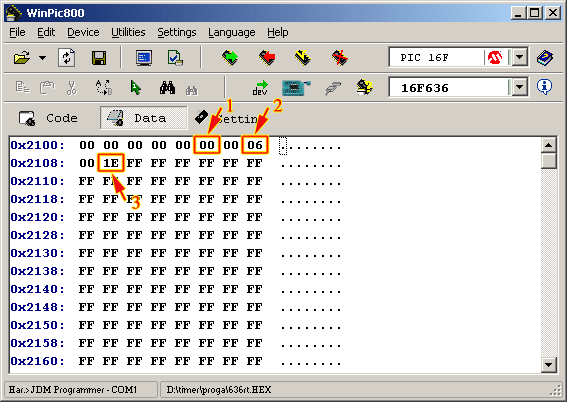The height and width of the screenshot is (402, 567).
Task: Click the hardware test chip icon
Action: coord(295,87)
